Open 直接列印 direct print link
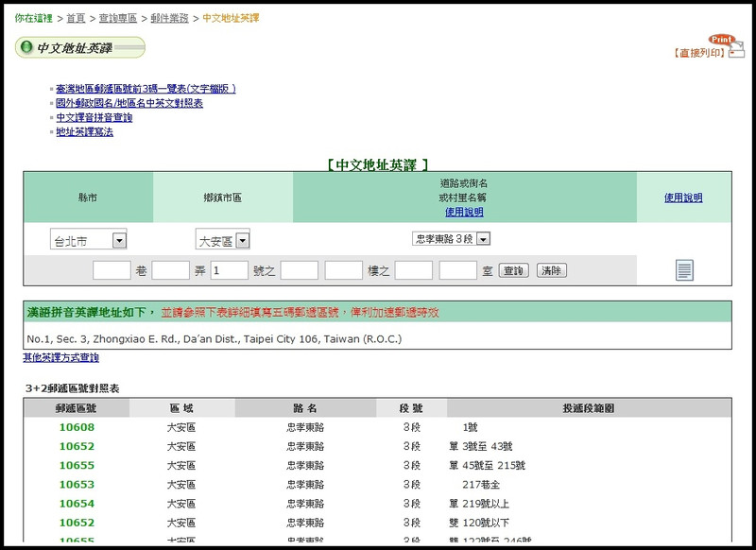The width and height of the screenshot is (756, 550). (699, 53)
